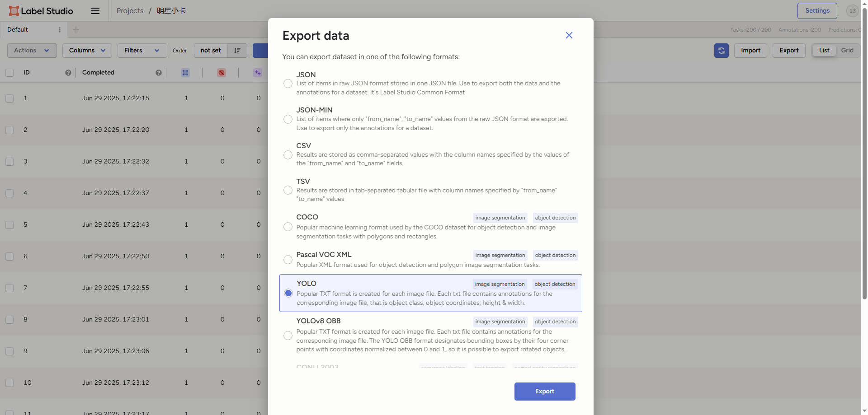The height and width of the screenshot is (415, 868).
Task: Click the Label Studio logo
Action: tap(41, 11)
